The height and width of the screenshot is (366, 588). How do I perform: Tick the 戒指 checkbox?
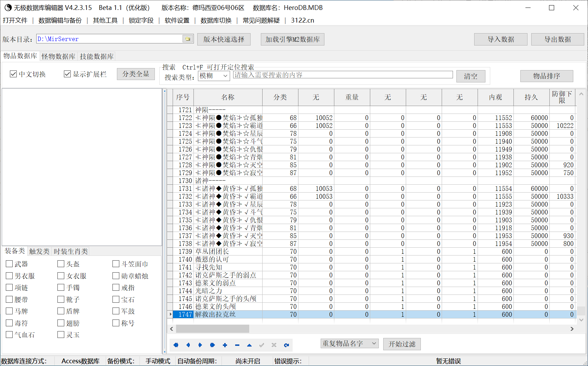pyautogui.click(x=116, y=287)
